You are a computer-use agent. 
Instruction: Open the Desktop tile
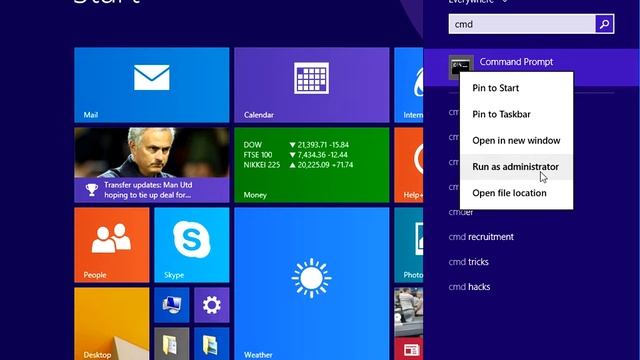(112, 324)
